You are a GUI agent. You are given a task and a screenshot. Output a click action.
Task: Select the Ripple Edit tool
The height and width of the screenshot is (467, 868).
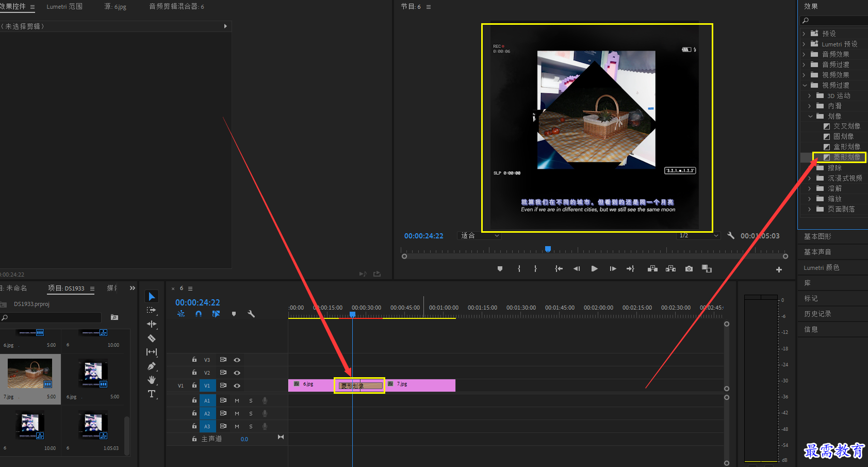(151, 324)
